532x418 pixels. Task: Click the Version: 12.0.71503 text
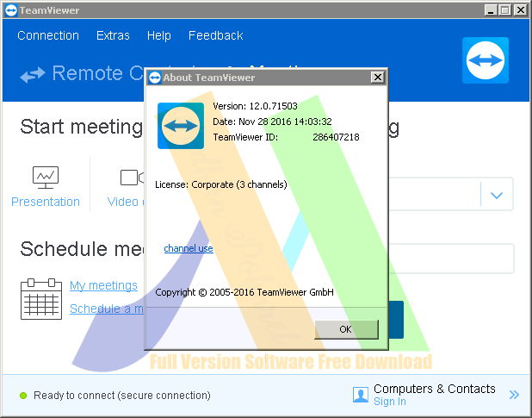[x=255, y=106]
